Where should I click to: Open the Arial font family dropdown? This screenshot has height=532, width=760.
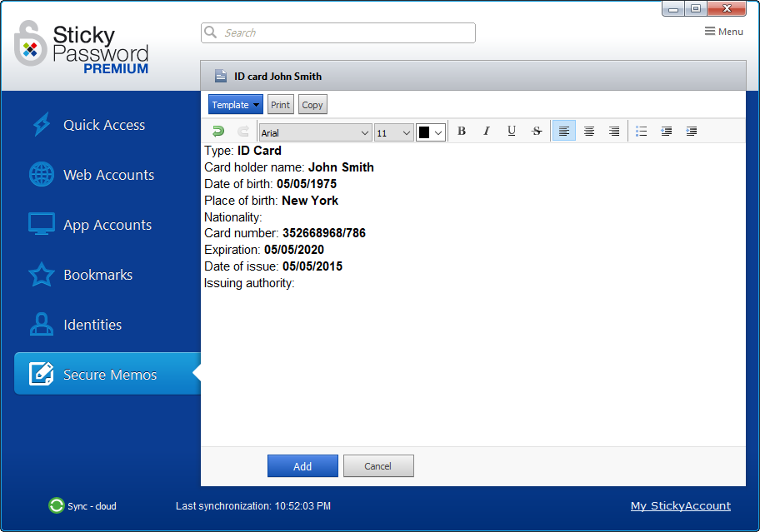click(x=316, y=132)
